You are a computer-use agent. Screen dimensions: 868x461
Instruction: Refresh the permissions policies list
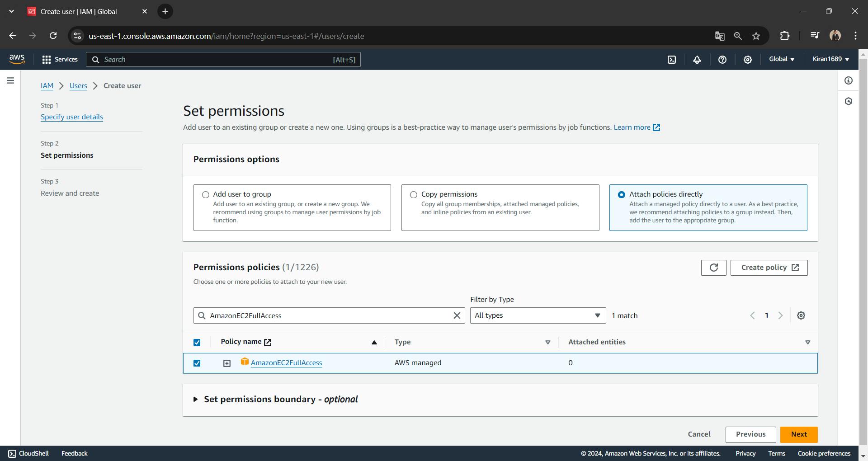click(714, 268)
